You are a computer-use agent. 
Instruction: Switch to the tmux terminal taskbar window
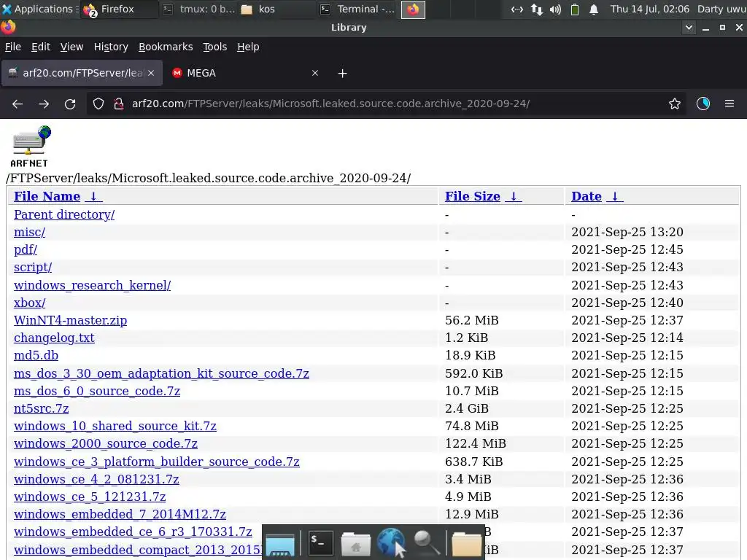click(x=199, y=9)
